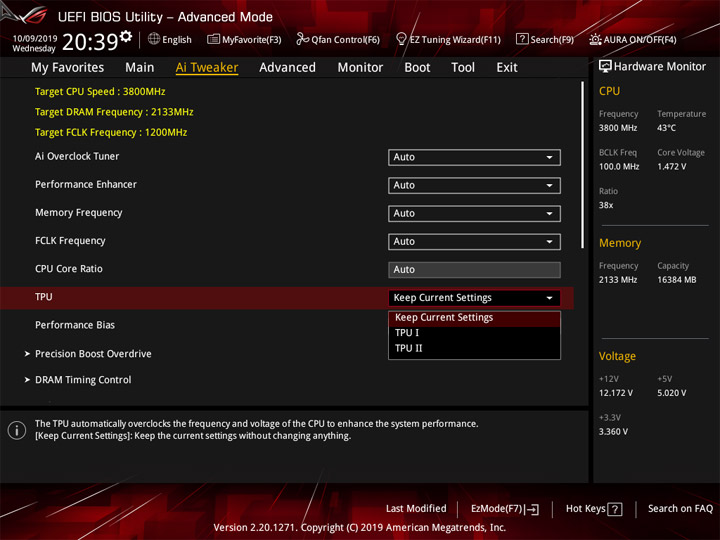Image resolution: width=720 pixels, height=540 pixels.
Task: Click the CPU Core Ratio Auto field
Action: [x=474, y=270]
